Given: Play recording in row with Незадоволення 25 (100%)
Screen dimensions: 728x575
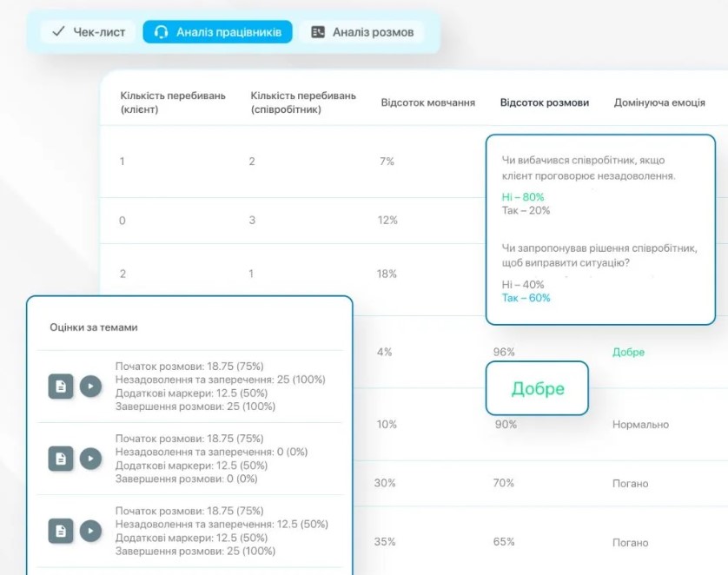Looking at the screenshot, I should tap(90, 387).
